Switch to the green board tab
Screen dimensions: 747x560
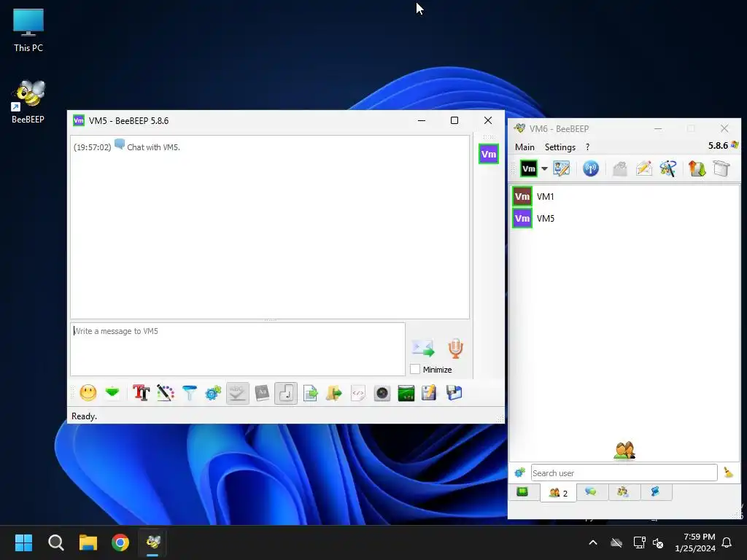(523, 492)
